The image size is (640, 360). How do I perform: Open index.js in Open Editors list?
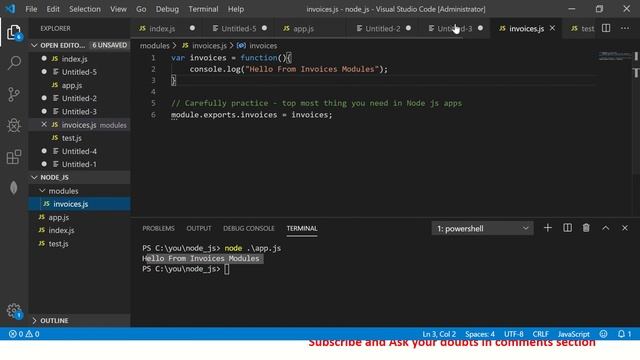pos(79,59)
